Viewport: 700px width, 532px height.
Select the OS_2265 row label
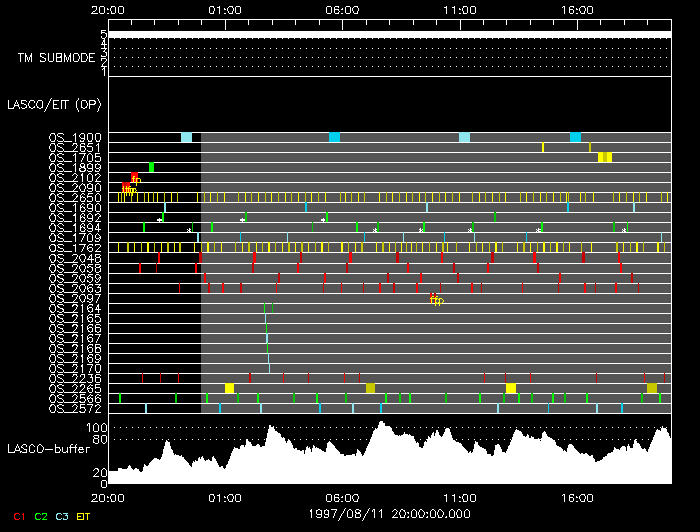pos(74,388)
